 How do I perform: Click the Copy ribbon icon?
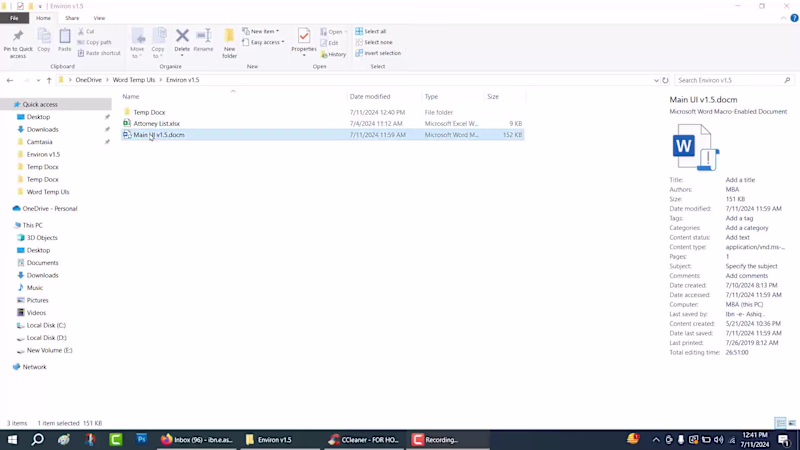44,40
